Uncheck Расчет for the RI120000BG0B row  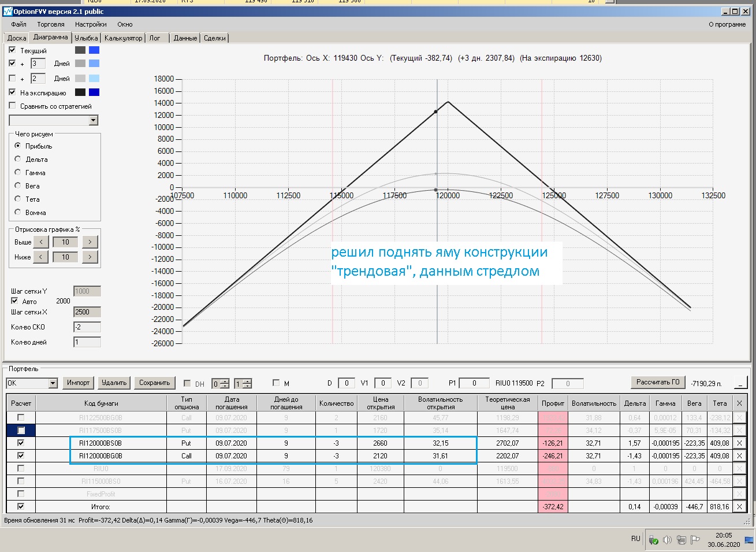pyautogui.click(x=21, y=456)
